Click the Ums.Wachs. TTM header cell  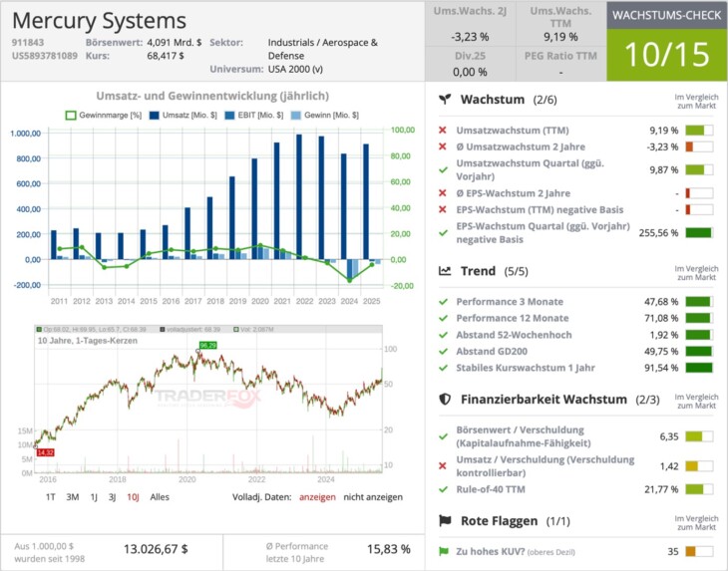click(x=560, y=24)
